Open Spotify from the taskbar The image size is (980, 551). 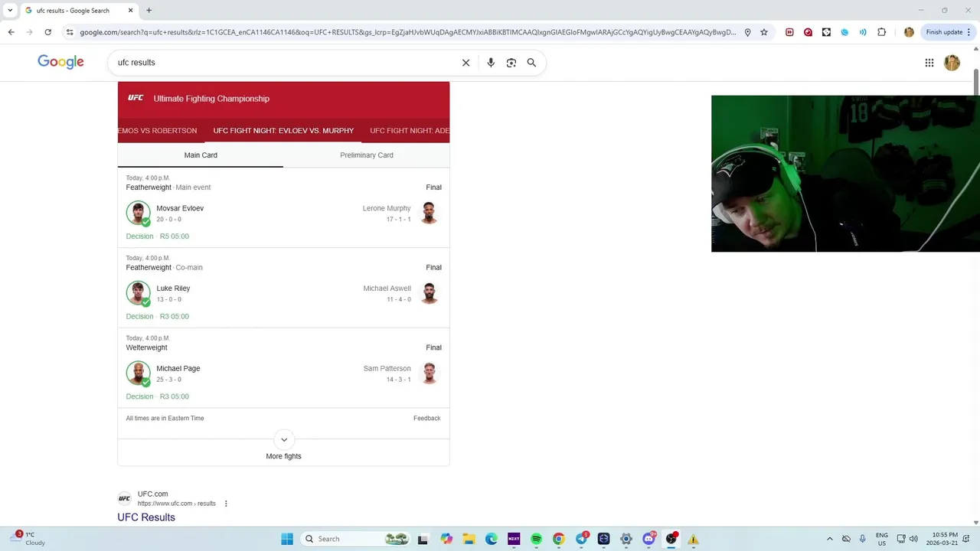pos(536,539)
